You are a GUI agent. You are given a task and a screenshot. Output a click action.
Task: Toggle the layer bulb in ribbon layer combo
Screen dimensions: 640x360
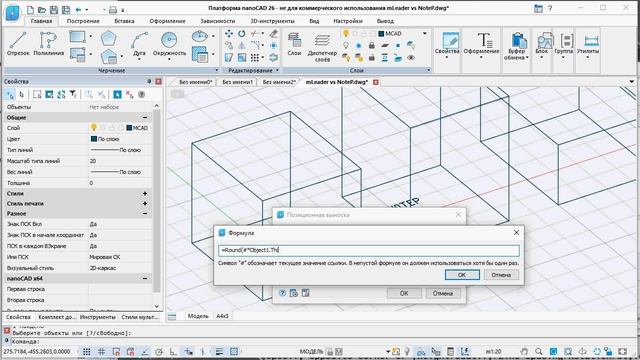click(x=346, y=33)
